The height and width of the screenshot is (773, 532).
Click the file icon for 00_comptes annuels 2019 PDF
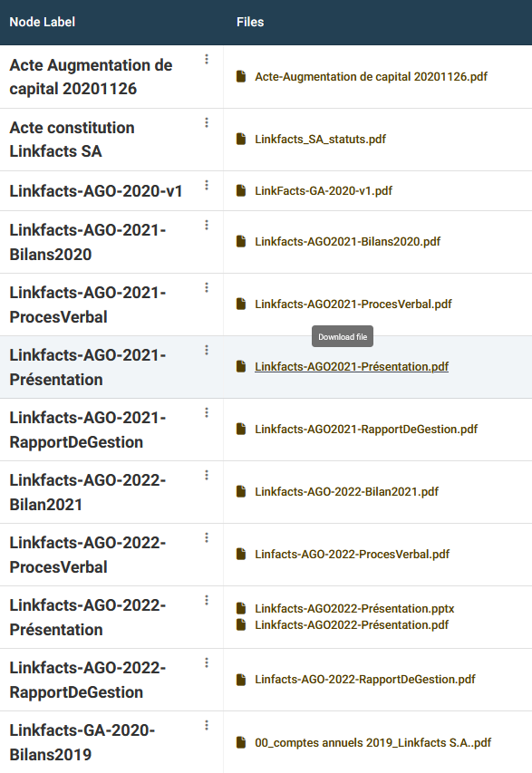tap(241, 742)
